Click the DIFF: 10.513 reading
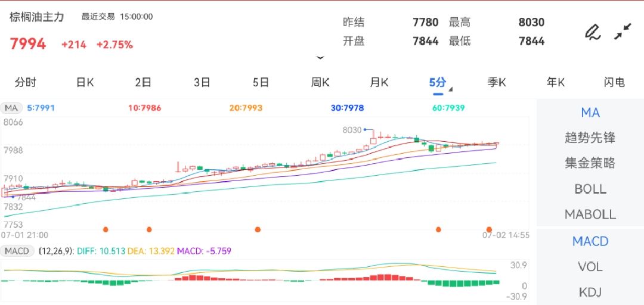The height and width of the screenshot is (305, 644). pyautogui.click(x=100, y=251)
